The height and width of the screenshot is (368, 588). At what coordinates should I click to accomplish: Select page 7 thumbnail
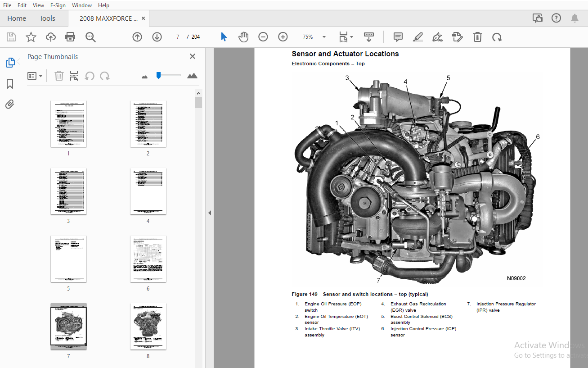coord(68,327)
